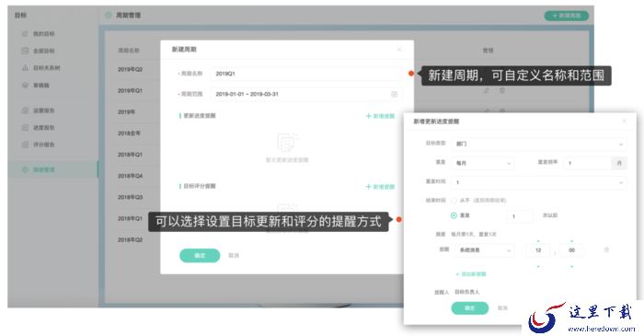This screenshot has width=644, height=336.
Task: Select the 2018年Q2 period row
Action: point(131,240)
